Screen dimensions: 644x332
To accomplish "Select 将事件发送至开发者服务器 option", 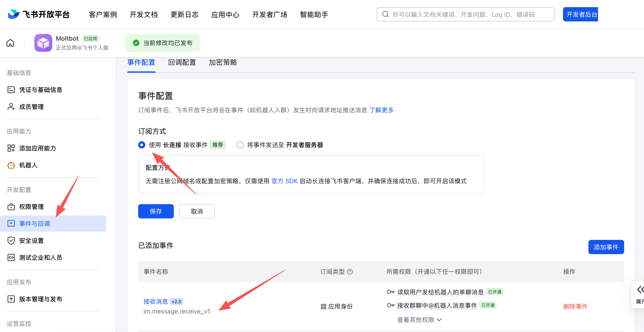I will (x=240, y=145).
